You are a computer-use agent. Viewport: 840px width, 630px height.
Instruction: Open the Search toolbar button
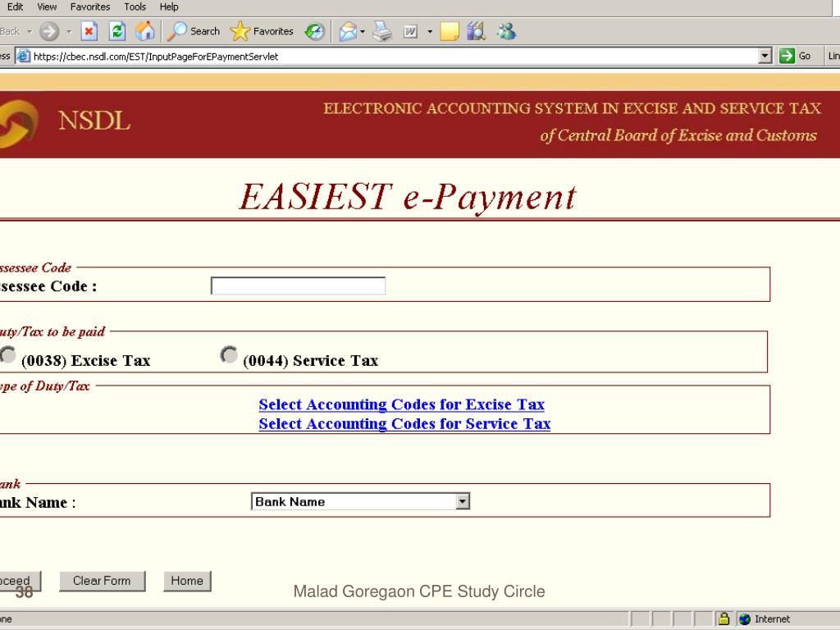[194, 32]
